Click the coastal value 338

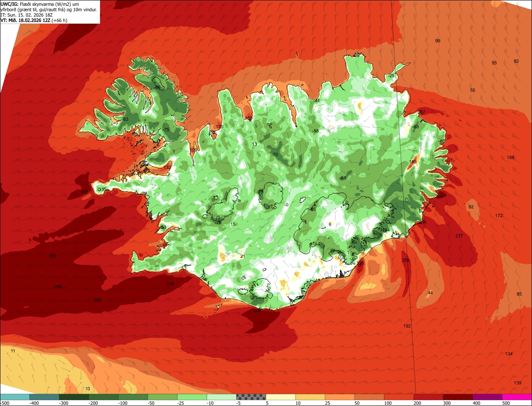click(x=170, y=284)
